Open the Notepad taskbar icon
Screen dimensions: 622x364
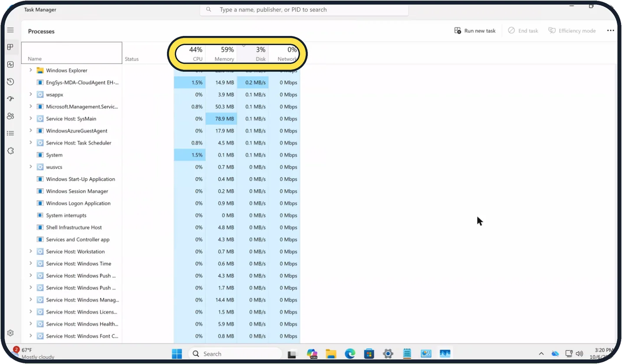tap(407, 354)
